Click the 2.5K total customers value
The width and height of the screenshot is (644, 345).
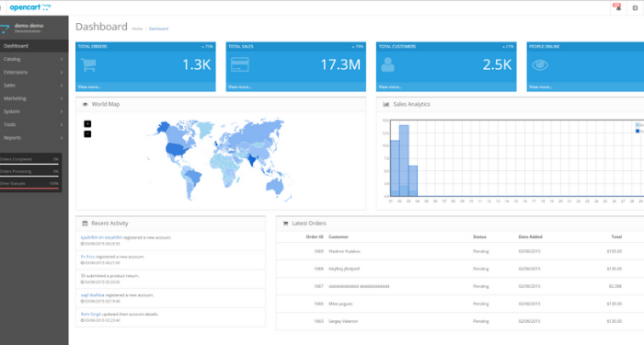click(x=497, y=65)
